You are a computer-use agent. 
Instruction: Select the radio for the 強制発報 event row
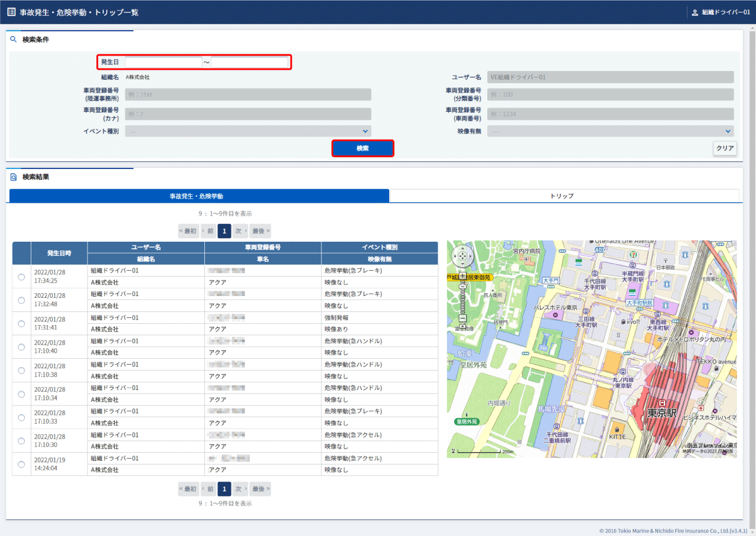tap(21, 323)
